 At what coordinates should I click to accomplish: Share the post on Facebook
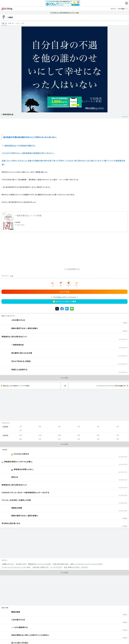pyautogui.click(x=62, y=309)
